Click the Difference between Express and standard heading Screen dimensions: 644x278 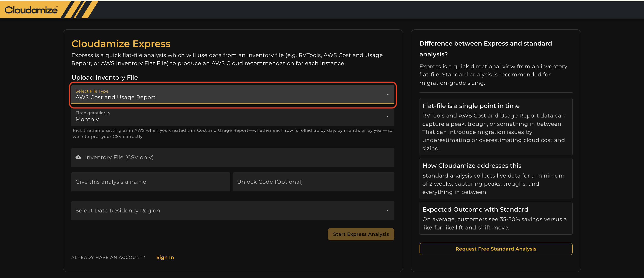[486, 49]
